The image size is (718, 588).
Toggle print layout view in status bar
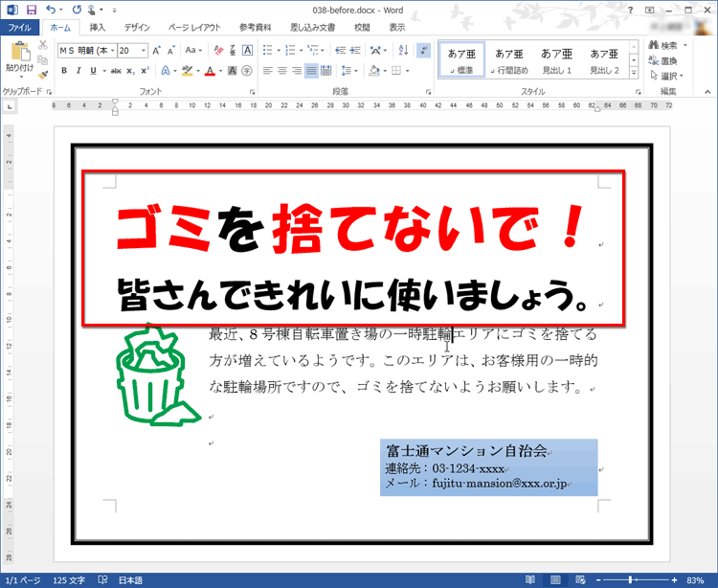pyautogui.click(x=555, y=580)
